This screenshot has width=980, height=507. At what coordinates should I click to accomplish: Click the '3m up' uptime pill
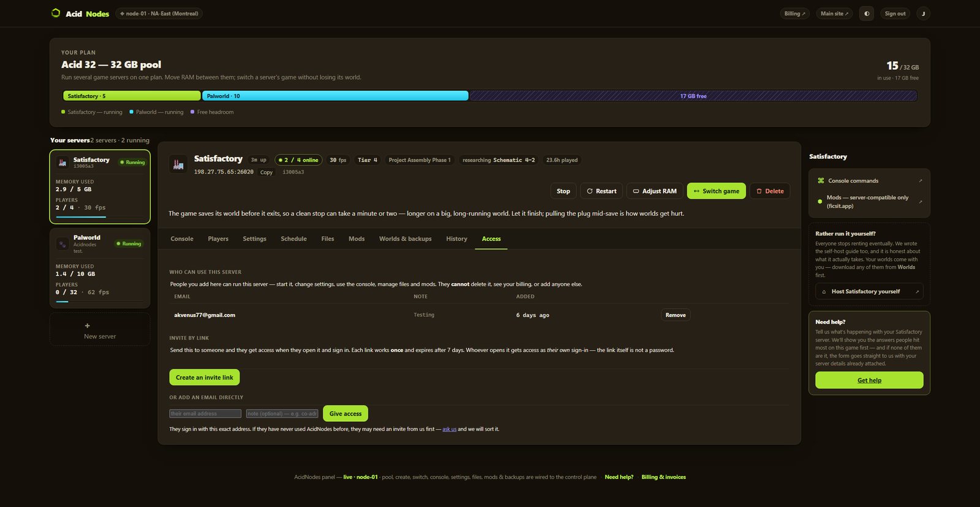pos(258,160)
